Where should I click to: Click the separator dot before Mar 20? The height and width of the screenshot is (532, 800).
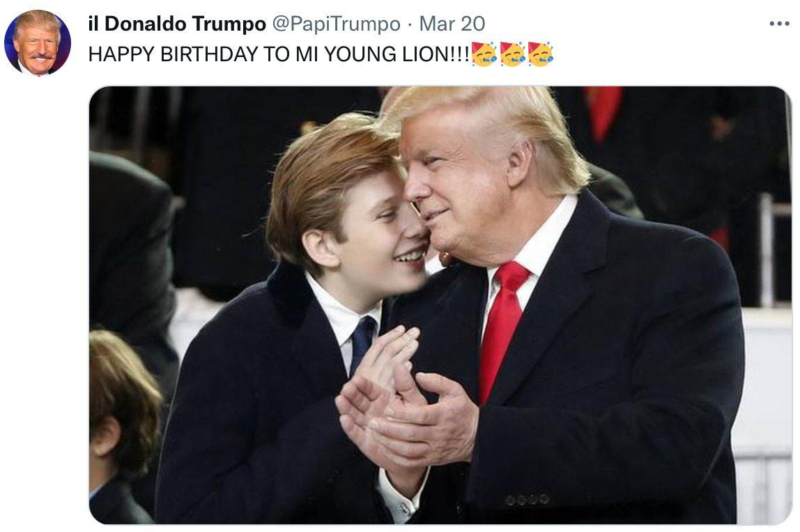pyautogui.click(x=410, y=24)
